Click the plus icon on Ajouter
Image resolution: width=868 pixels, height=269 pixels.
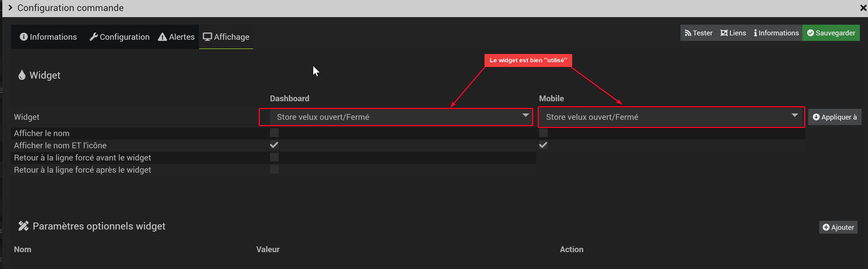pyautogui.click(x=826, y=227)
